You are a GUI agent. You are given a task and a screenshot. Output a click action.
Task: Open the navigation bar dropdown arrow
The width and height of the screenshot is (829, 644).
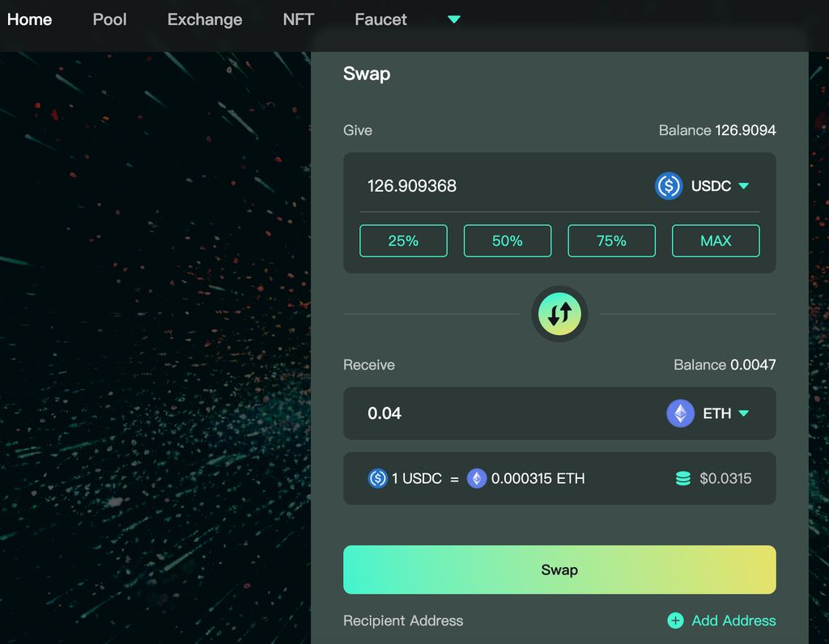tap(454, 19)
